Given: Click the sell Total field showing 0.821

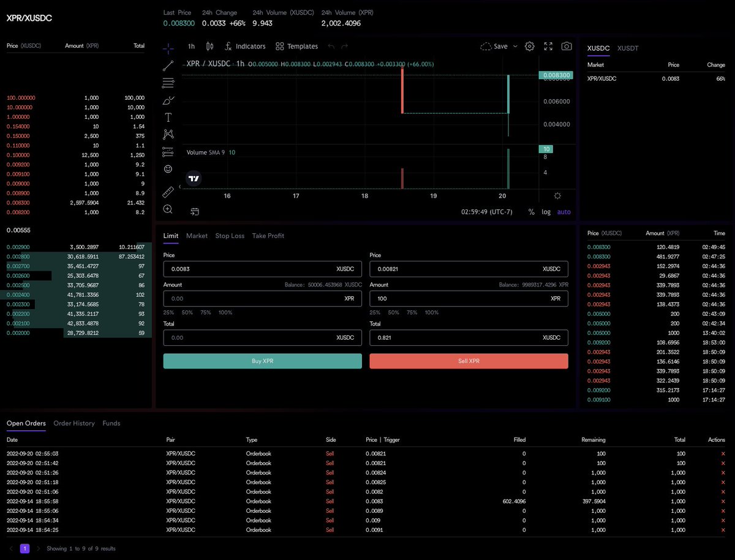Looking at the screenshot, I should [469, 337].
